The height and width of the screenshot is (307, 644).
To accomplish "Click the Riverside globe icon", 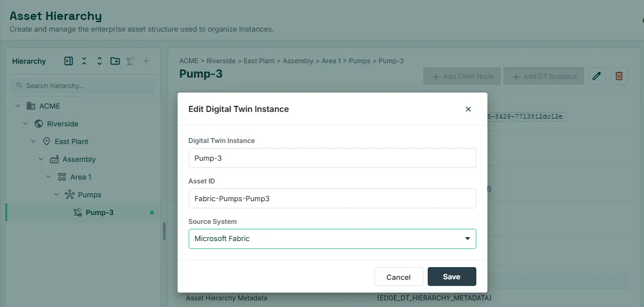I will [39, 124].
